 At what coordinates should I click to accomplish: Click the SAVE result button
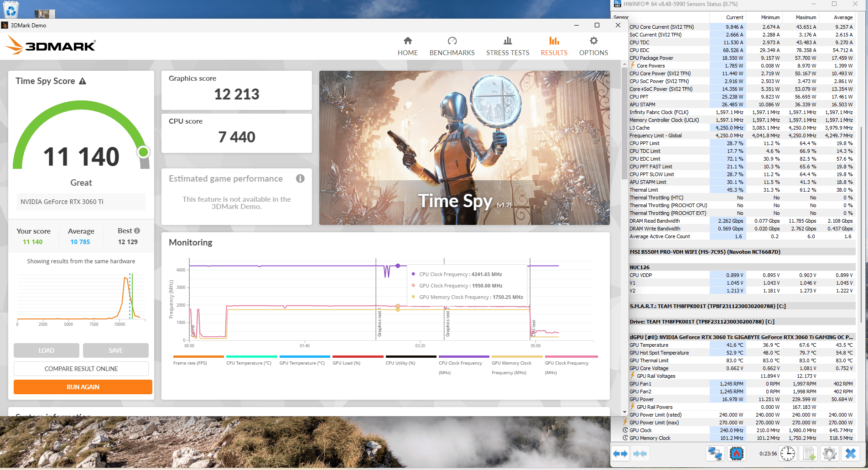tap(116, 350)
